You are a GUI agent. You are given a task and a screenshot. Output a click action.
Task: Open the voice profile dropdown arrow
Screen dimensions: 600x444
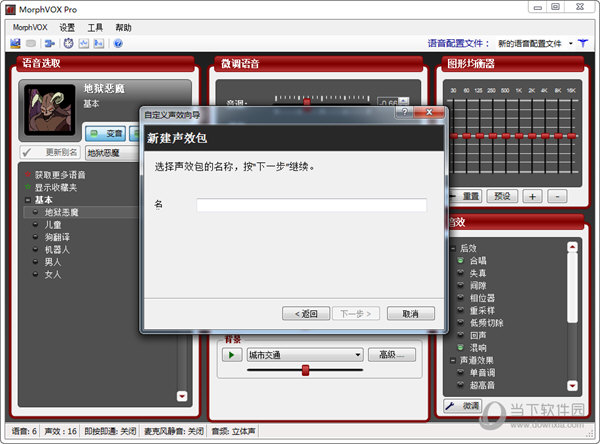point(571,44)
